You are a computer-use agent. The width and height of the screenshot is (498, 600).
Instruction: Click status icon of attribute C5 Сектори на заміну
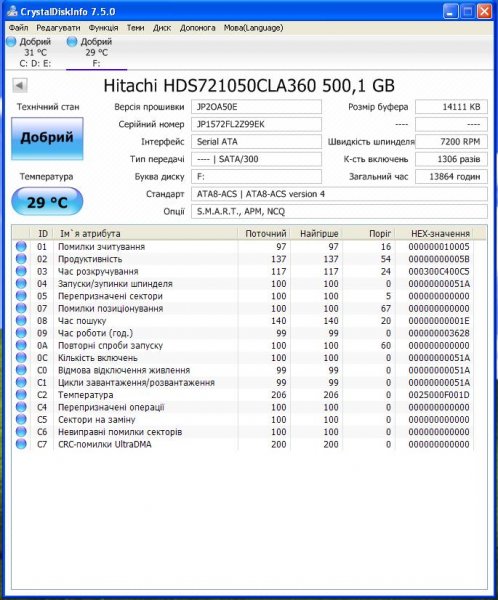click(21, 419)
